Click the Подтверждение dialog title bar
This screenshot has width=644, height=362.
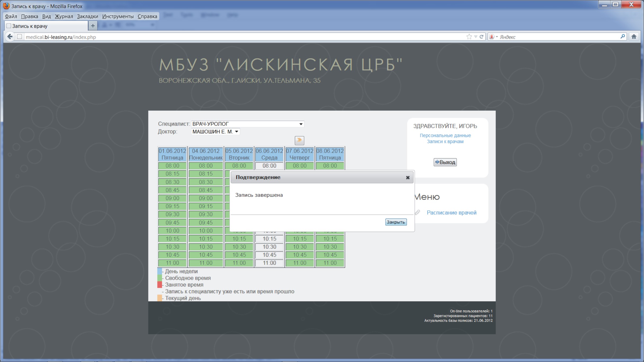pos(322,177)
